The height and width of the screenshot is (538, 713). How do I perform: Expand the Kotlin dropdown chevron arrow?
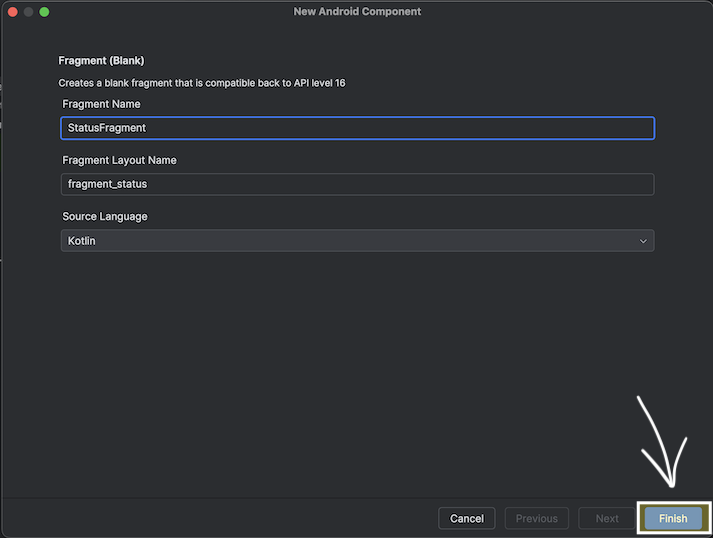point(643,241)
